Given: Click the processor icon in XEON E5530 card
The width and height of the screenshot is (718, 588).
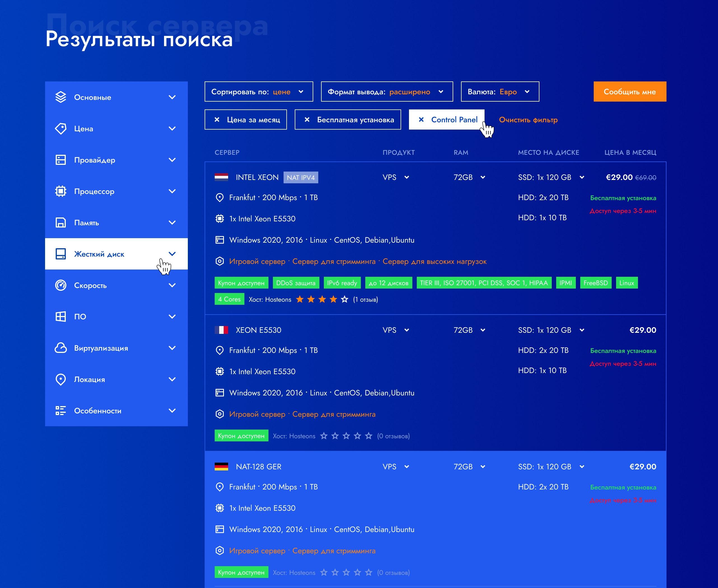Looking at the screenshot, I should 220,372.
